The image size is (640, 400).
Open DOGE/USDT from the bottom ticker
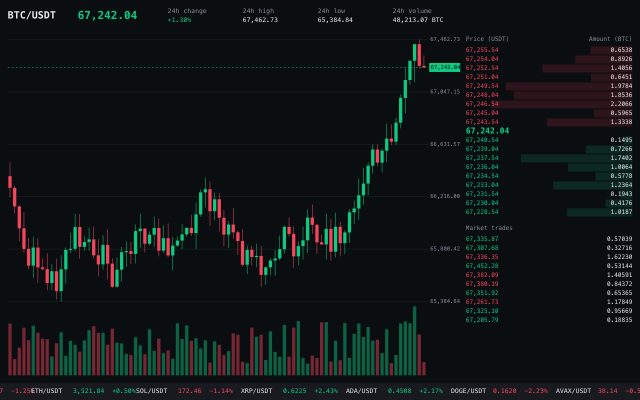point(468,391)
